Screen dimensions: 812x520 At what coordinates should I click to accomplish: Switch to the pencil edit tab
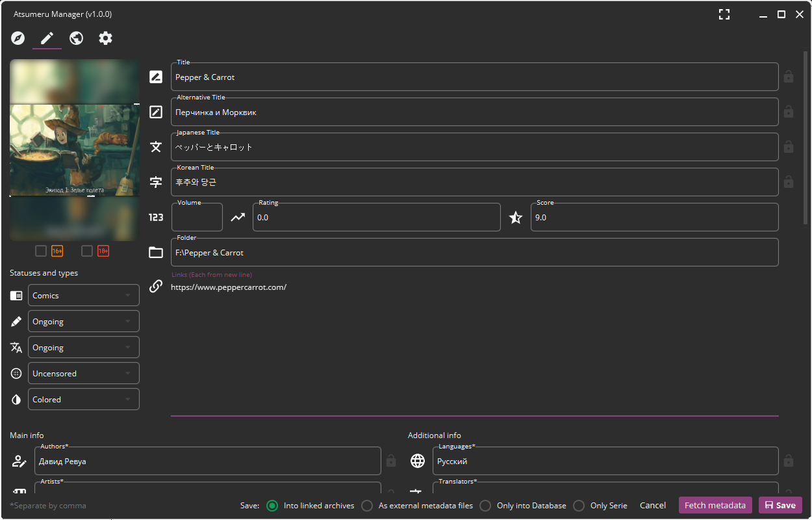(x=47, y=38)
